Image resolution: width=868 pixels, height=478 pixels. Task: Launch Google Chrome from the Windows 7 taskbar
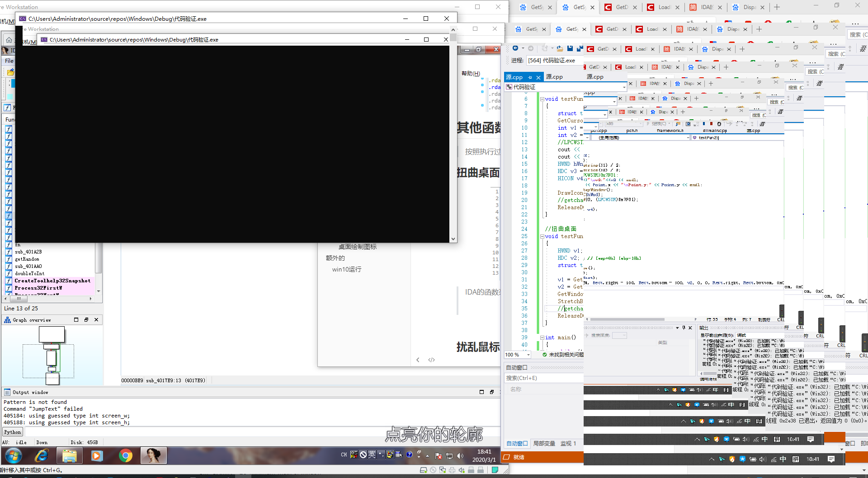coord(125,455)
